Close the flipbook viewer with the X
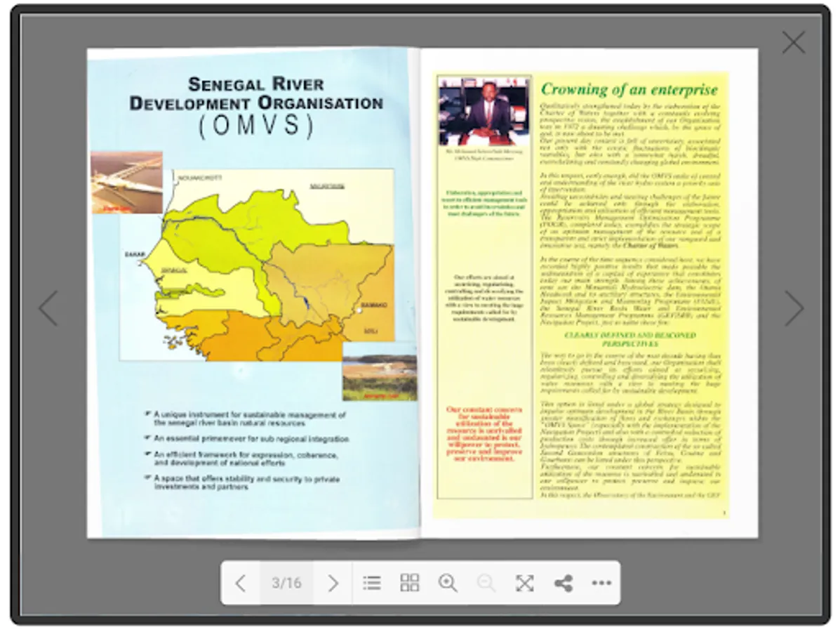840x632 pixels. click(x=794, y=42)
